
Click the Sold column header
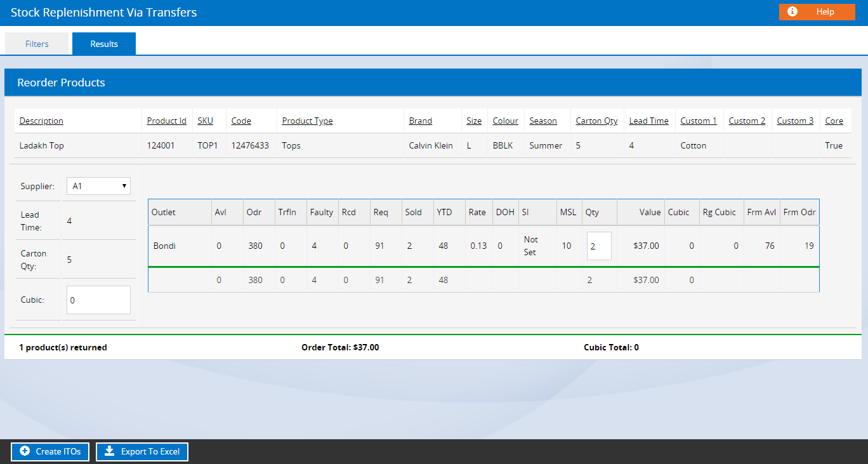tap(414, 212)
